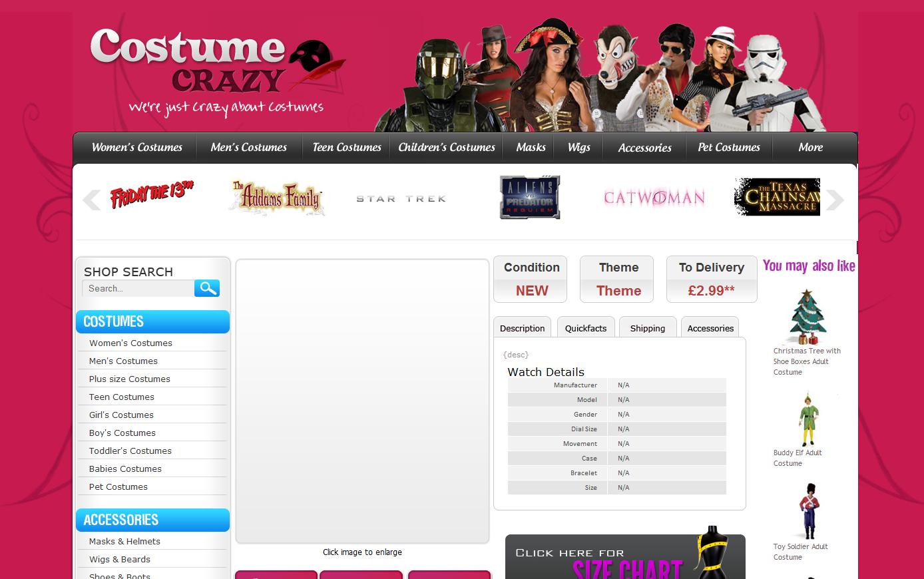Go to Plus size Costumes in the sidebar

[x=130, y=379]
